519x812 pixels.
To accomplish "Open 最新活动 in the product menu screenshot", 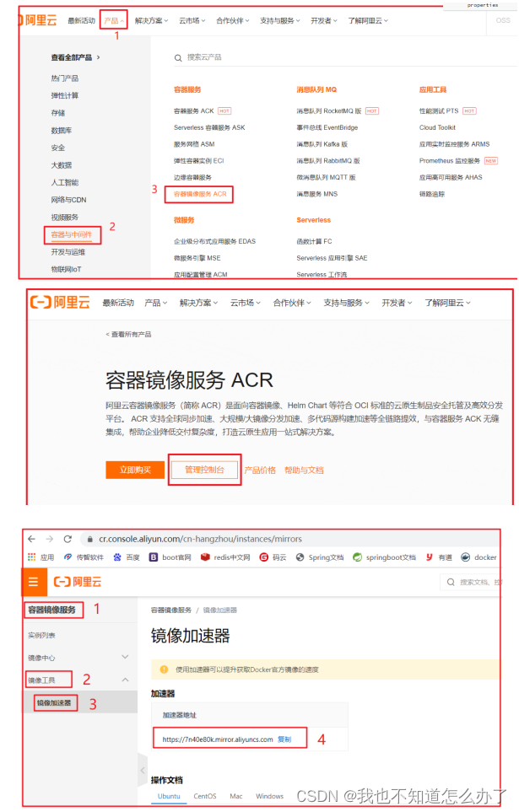I will pyautogui.click(x=81, y=21).
